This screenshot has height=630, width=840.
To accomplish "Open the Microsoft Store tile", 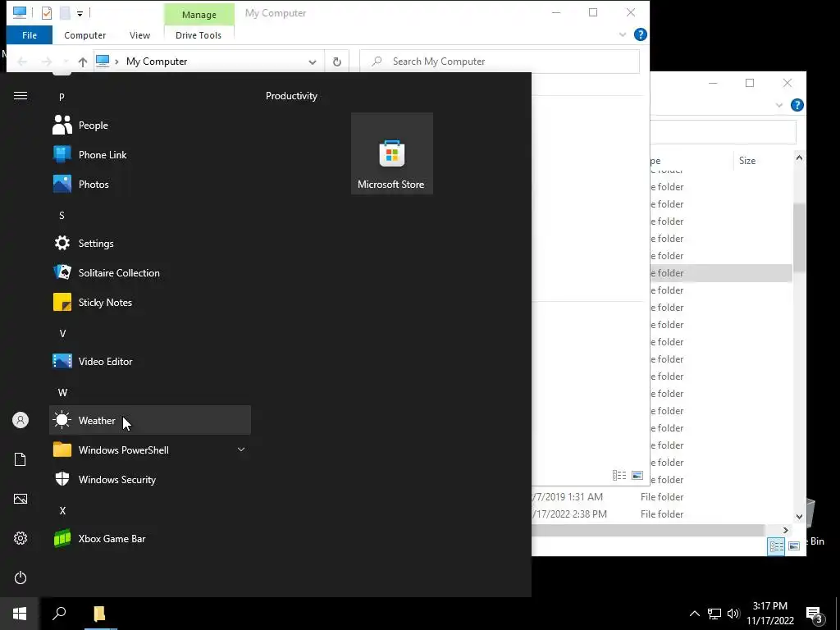I will 391,153.
